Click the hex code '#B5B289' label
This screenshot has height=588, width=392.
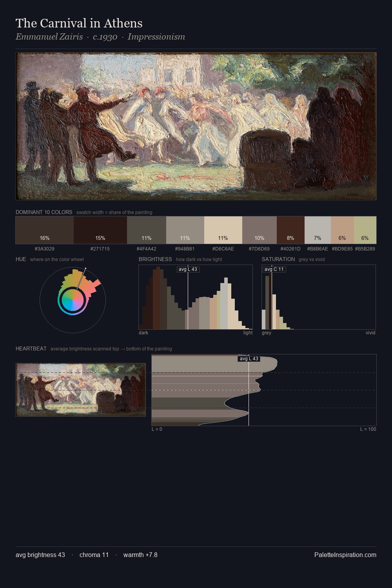coord(365,249)
